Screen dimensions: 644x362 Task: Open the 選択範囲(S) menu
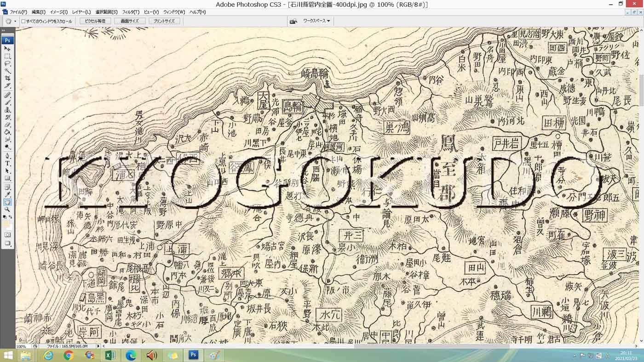pyautogui.click(x=106, y=12)
